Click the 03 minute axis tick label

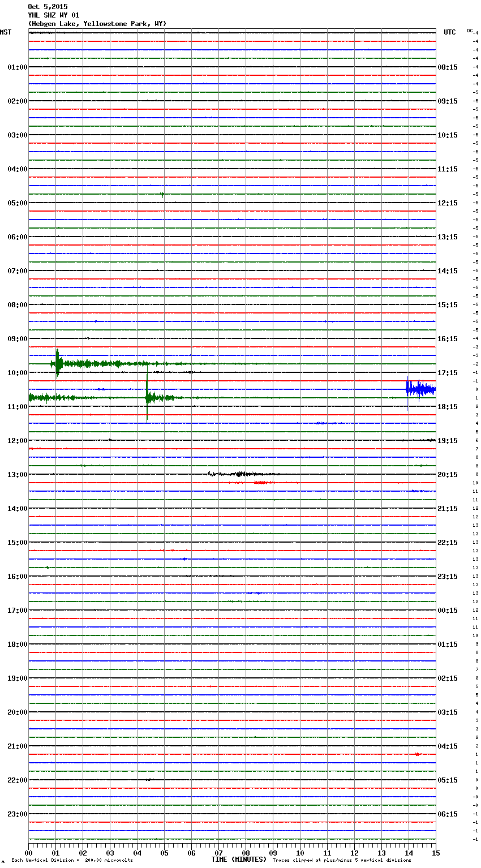110,853
